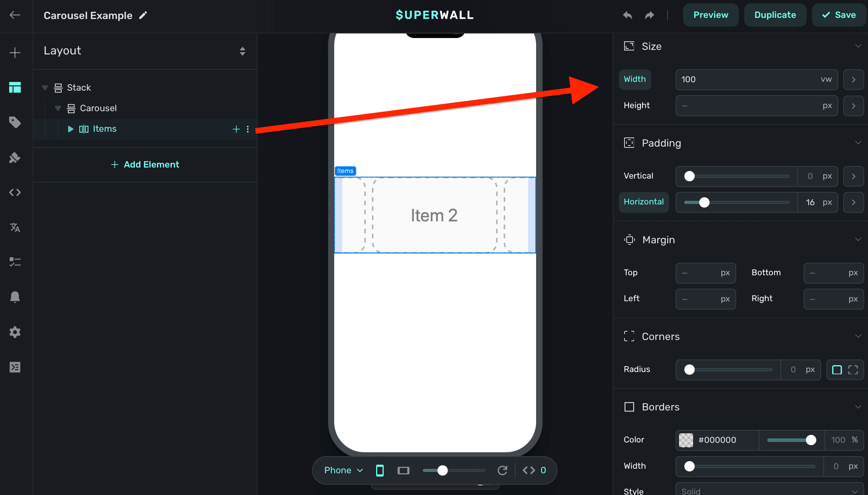The image size is (868, 495).
Task: Open the settings gear in sidebar
Action: tap(15, 332)
